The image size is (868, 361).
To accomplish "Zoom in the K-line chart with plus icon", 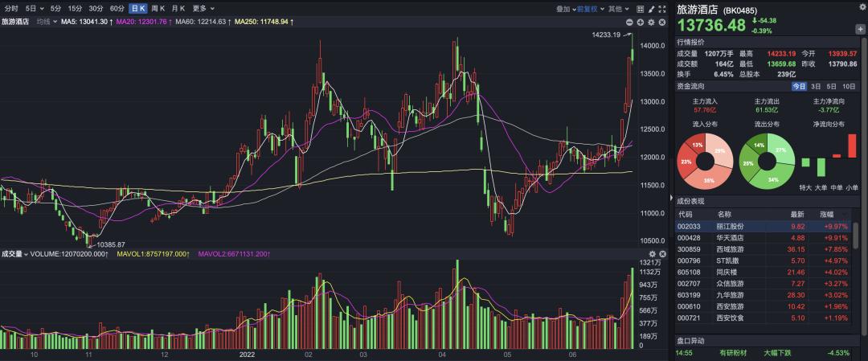I will pos(641,22).
